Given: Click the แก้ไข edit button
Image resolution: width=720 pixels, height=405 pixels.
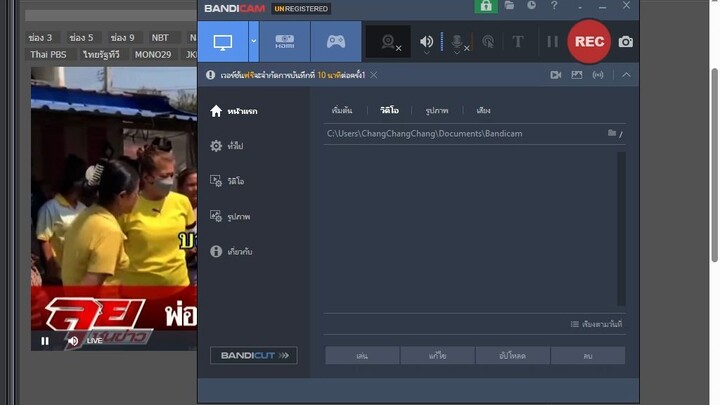Looking at the screenshot, I should (437, 356).
